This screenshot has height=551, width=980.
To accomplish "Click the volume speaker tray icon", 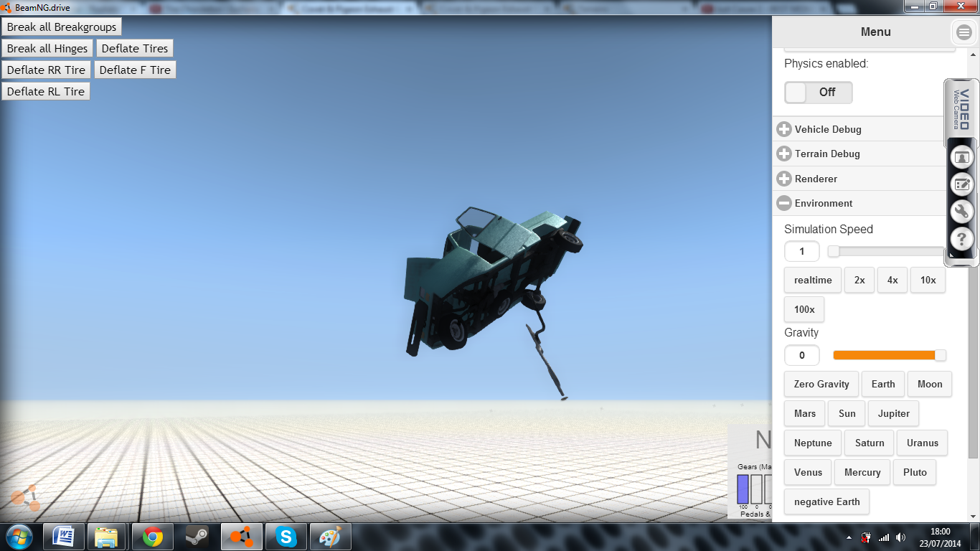I will click(900, 537).
